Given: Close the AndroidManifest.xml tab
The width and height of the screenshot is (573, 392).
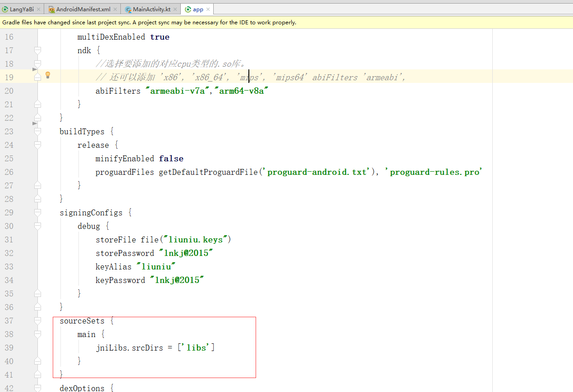Looking at the screenshot, I should tap(115, 9).
